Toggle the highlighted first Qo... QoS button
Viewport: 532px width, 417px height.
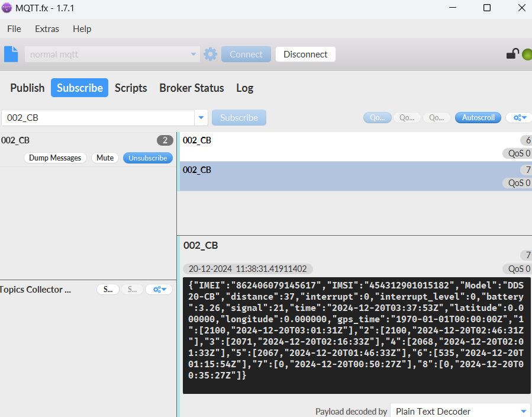tap(378, 117)
